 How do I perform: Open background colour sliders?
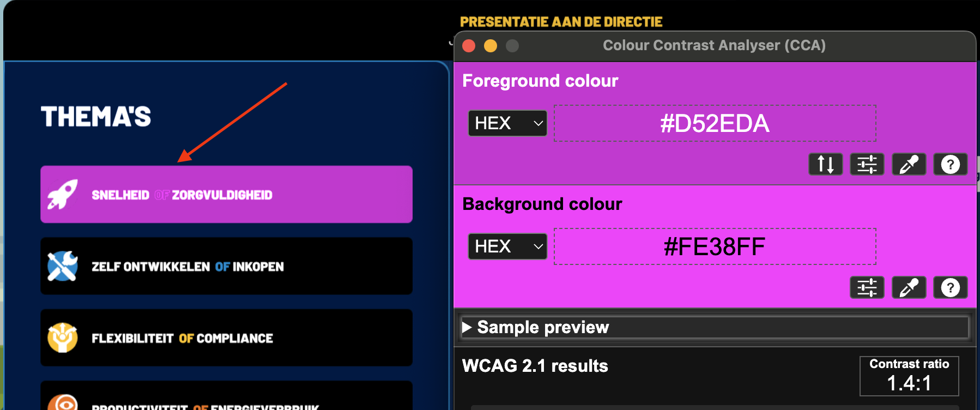867,287
